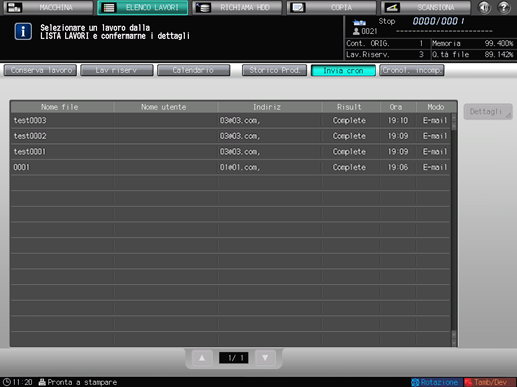Open the RICHIAMA HDD tab
This screenshot has width=517, height=387.
coord(237,7)
